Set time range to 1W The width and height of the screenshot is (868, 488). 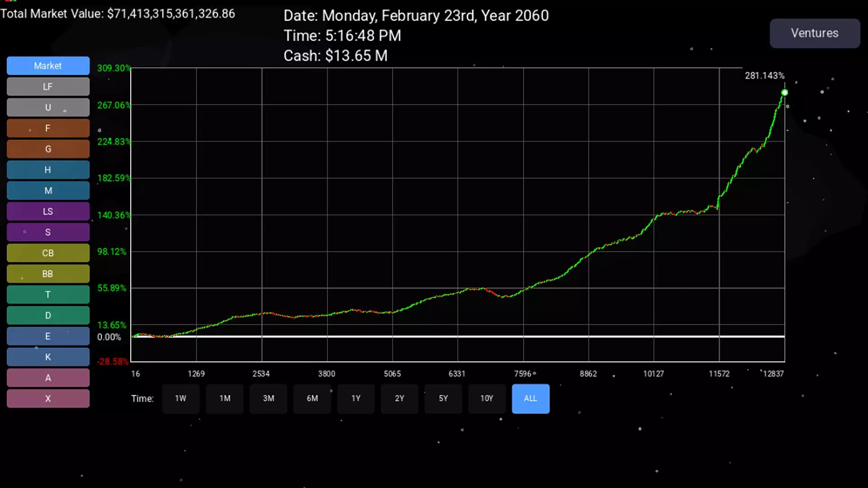(180, 399)
